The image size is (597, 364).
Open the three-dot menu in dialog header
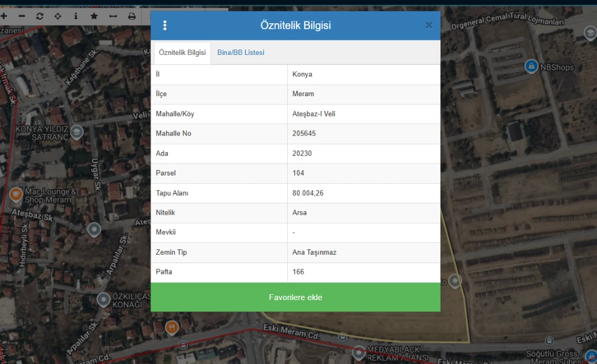click(165, 26)
